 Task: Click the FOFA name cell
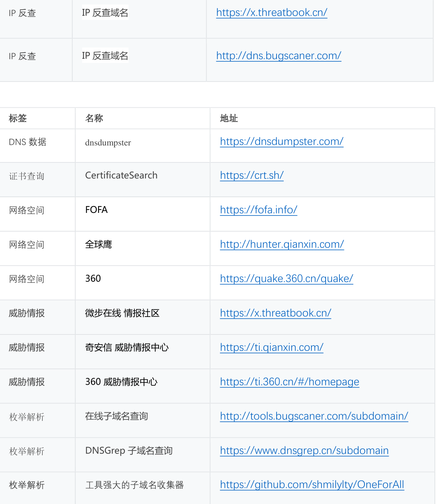point(97,210)
